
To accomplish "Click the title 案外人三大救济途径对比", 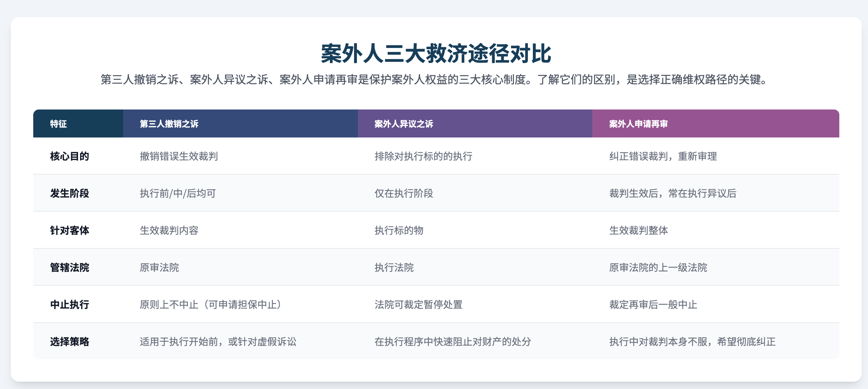I will (x=436, y=54).
